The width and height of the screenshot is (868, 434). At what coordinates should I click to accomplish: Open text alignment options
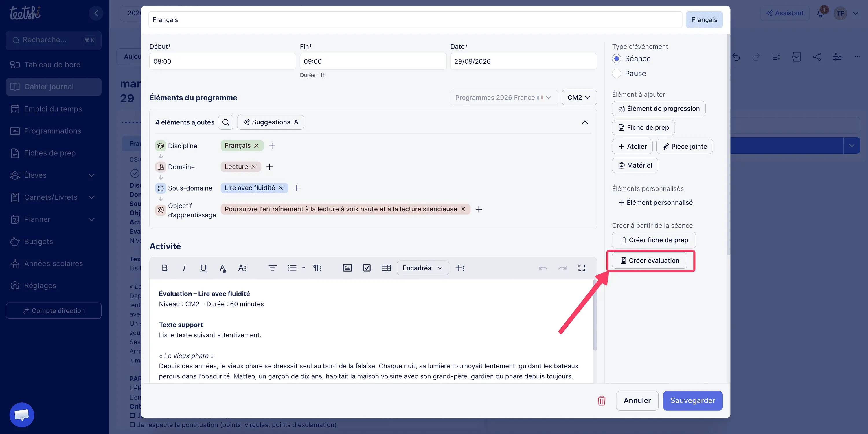(x=272, y=268)
